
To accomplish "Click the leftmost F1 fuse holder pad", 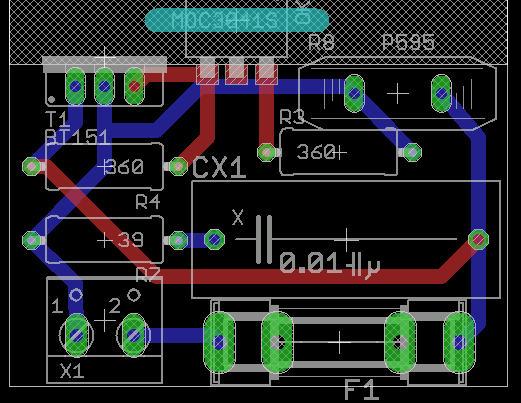I will pos(219,342).
